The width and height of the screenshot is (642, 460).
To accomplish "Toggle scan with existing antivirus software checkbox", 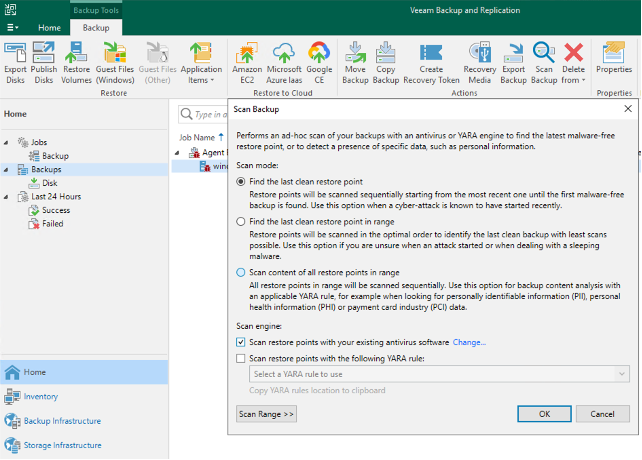I will [x=241, y=342].
